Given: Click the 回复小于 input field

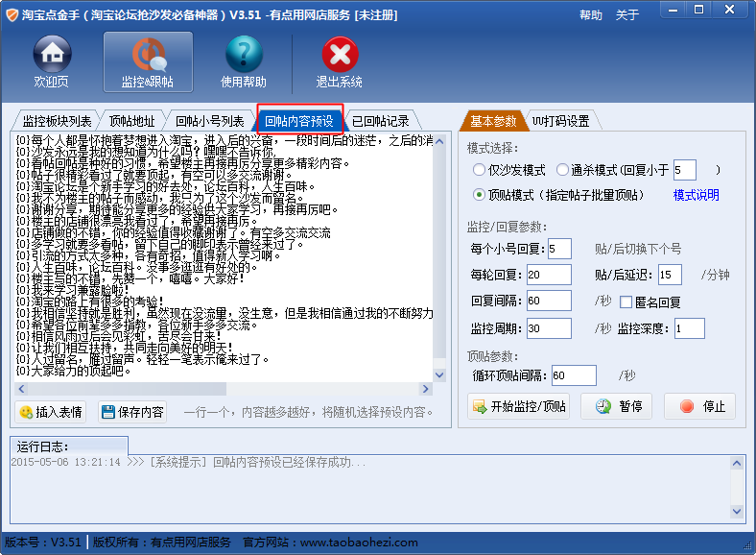Looking at the screenshot, I should (x=685, y=170).
